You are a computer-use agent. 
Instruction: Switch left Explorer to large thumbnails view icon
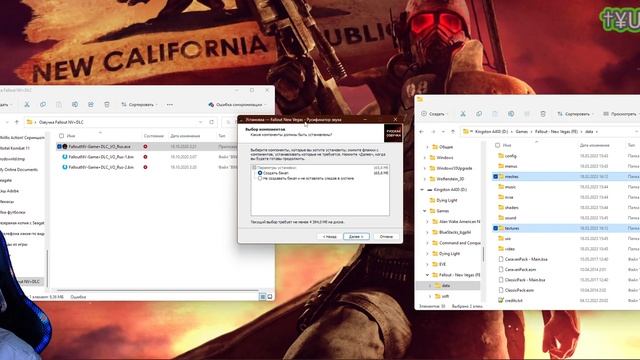(270, 297)
